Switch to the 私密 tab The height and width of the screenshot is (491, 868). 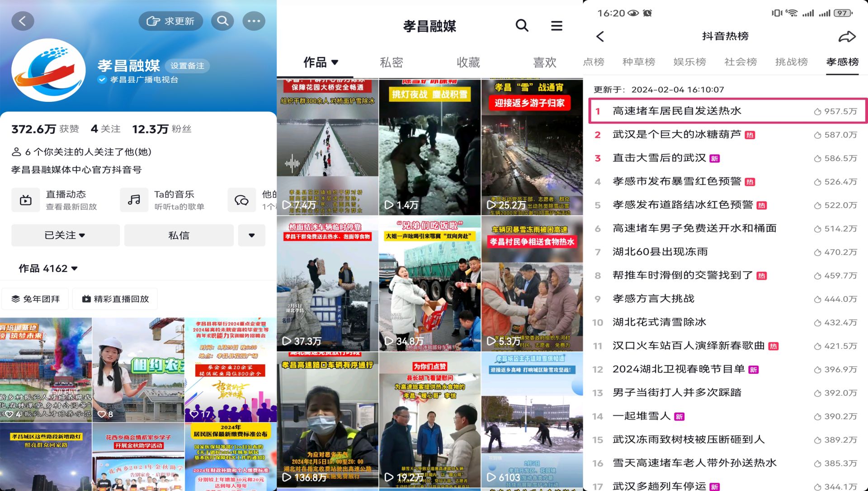point(392,62)
